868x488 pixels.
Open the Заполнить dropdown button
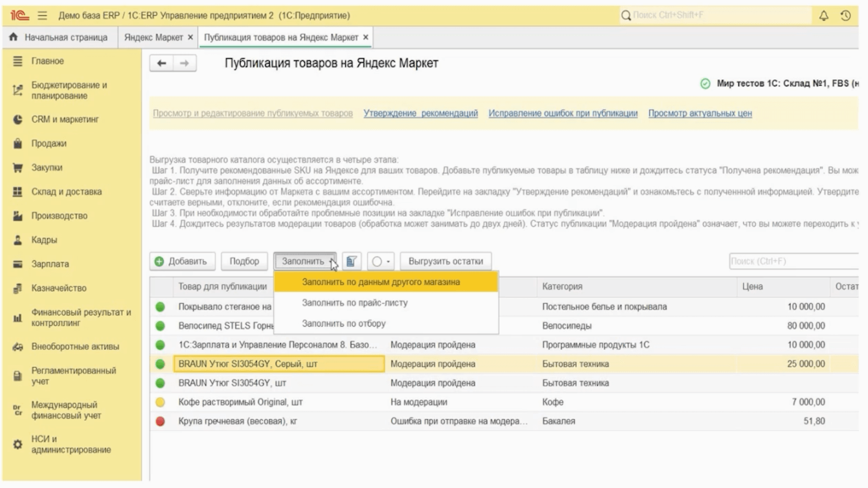[x=305, y=261]
